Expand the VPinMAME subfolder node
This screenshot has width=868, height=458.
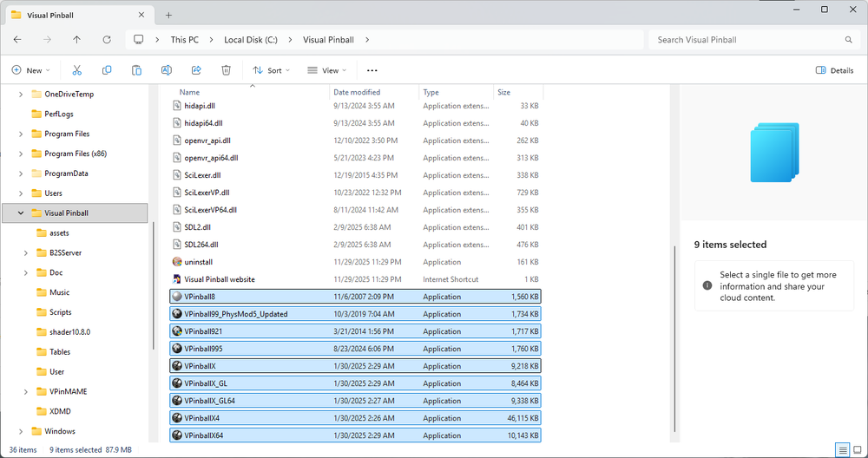26,391
